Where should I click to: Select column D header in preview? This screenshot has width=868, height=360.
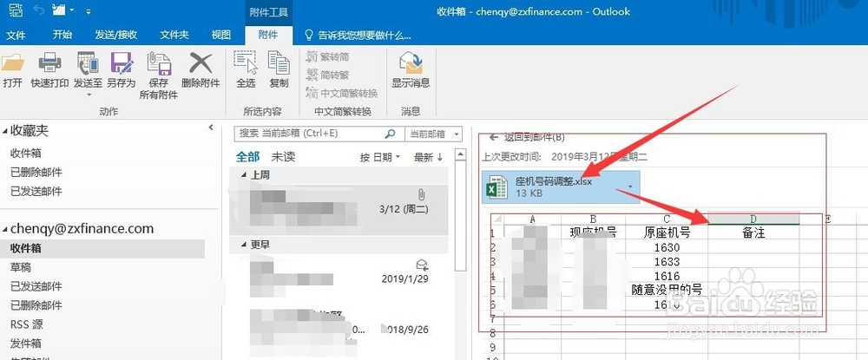(x=753, y=219)
